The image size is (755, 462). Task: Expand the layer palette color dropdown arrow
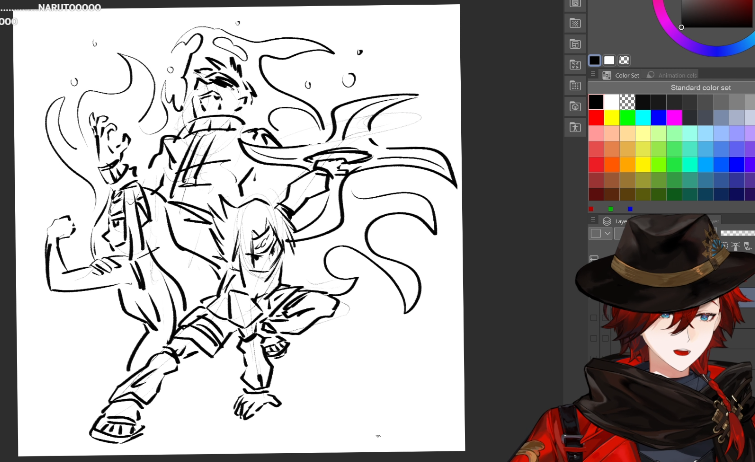point(608,233)
